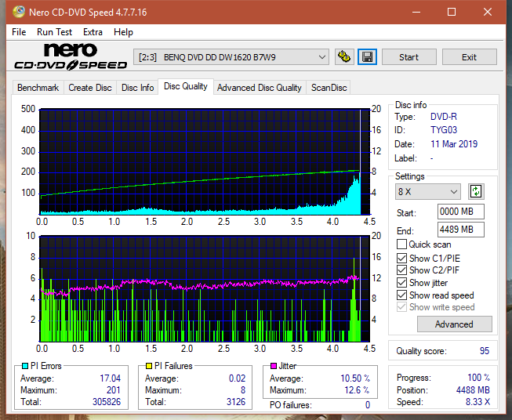
Task: Click the PI Failures and jitter graph
Action: [x=205, y=289]
